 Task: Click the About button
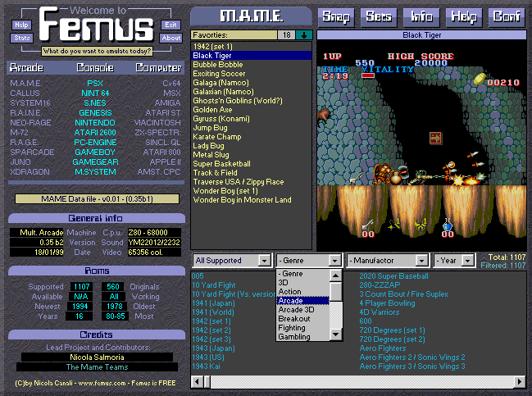[171, 38]
